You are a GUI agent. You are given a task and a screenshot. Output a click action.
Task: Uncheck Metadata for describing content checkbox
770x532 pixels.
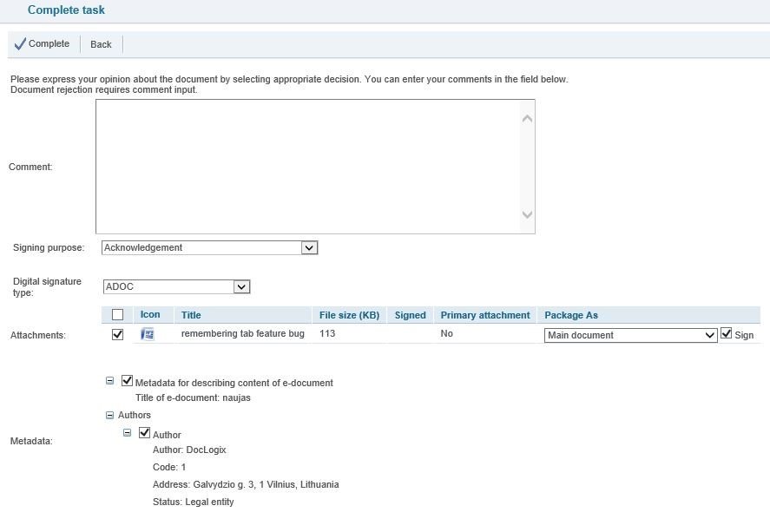[x=128, y=381]
